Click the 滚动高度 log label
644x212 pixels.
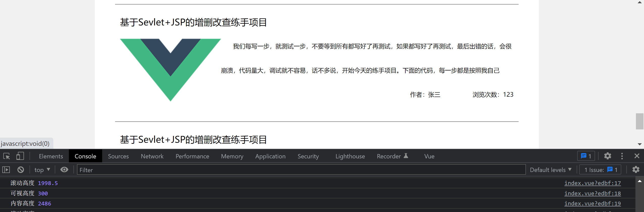coord(22,183)
